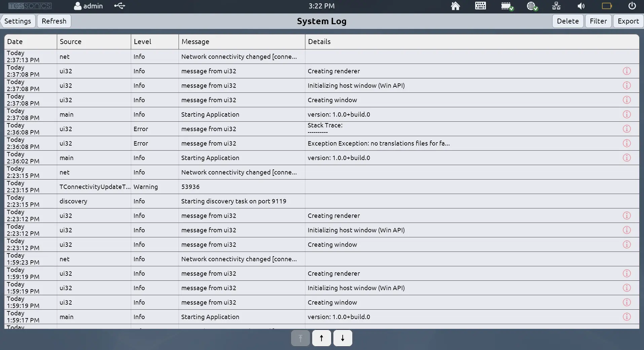The width and height of the screenshot is (644, 350).
Task: Click the Exception Exception: no translations details cell
Action: pos(472,143)
